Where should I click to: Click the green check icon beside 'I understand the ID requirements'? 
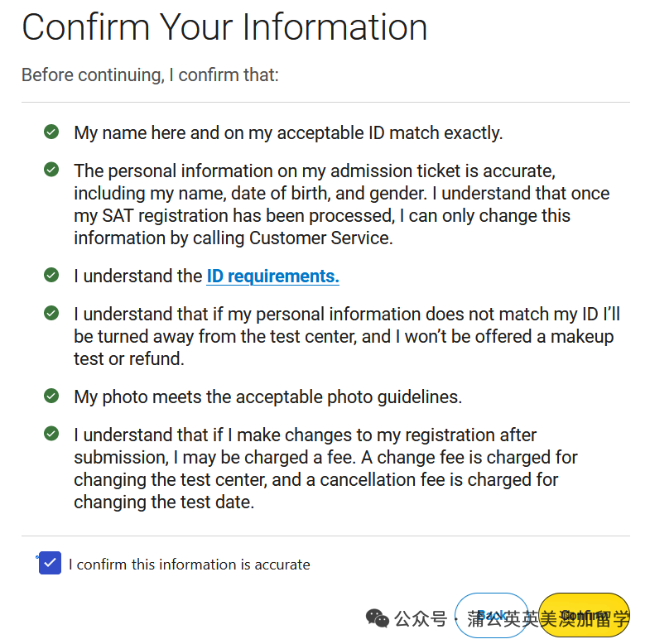51,275
